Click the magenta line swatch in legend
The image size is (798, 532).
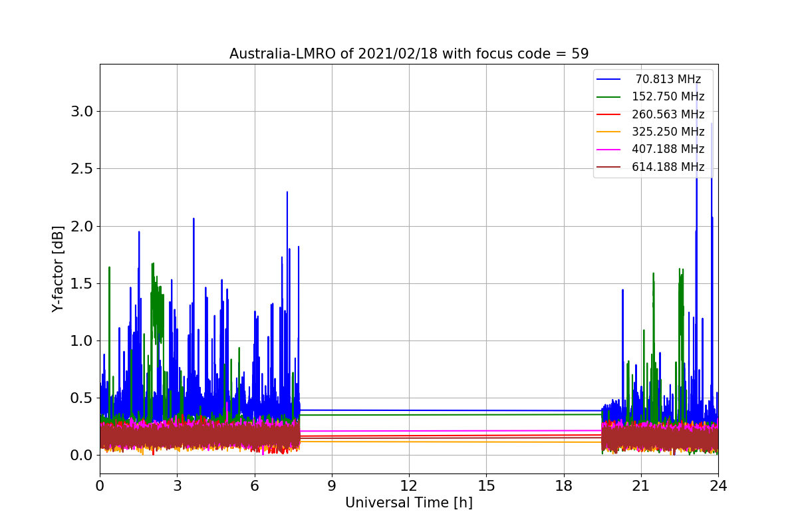(x=608, y=150)
